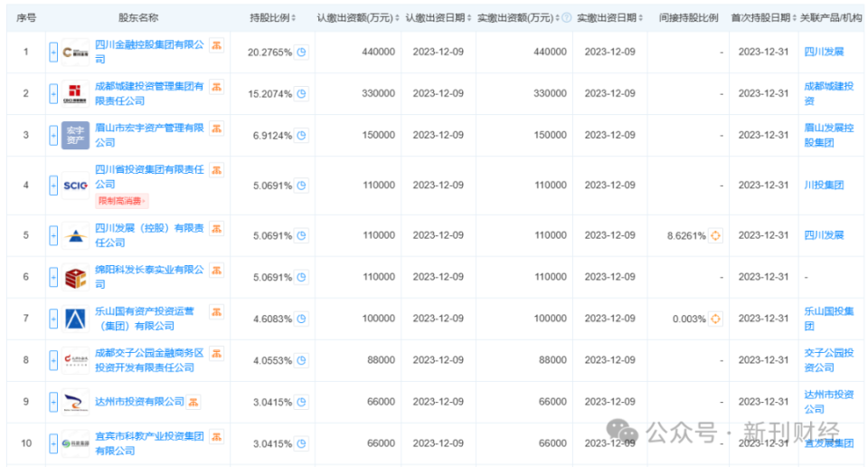Expand row 9 达州市投资 plus button
Viewport: 868px width, 467px height.
pyautogui.click(x=53, y=402)
